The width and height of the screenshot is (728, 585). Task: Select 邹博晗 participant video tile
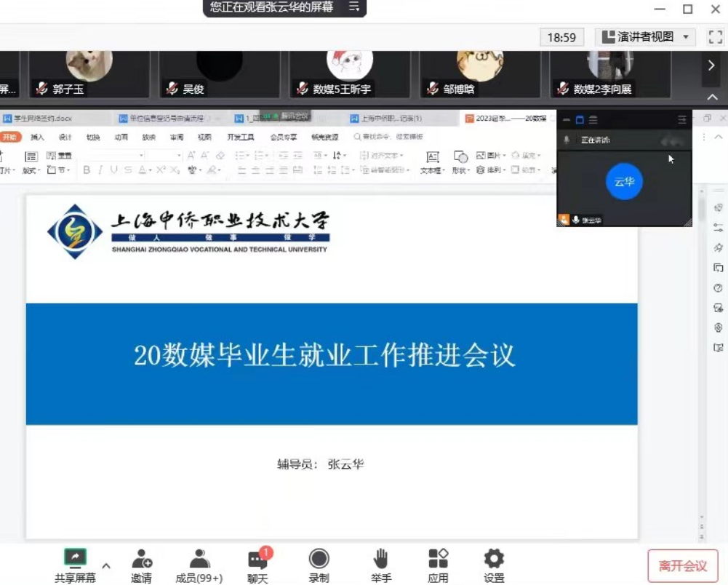[x=479, y=73]
